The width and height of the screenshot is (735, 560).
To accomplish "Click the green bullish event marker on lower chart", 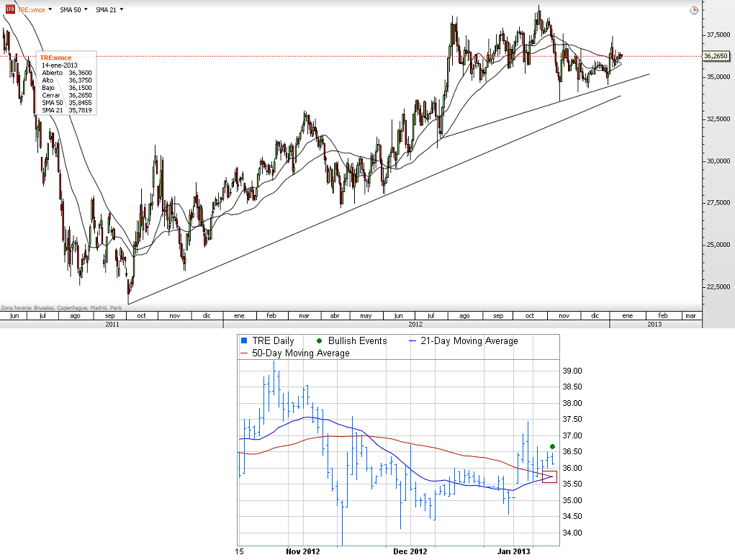I will pos(552,446).
